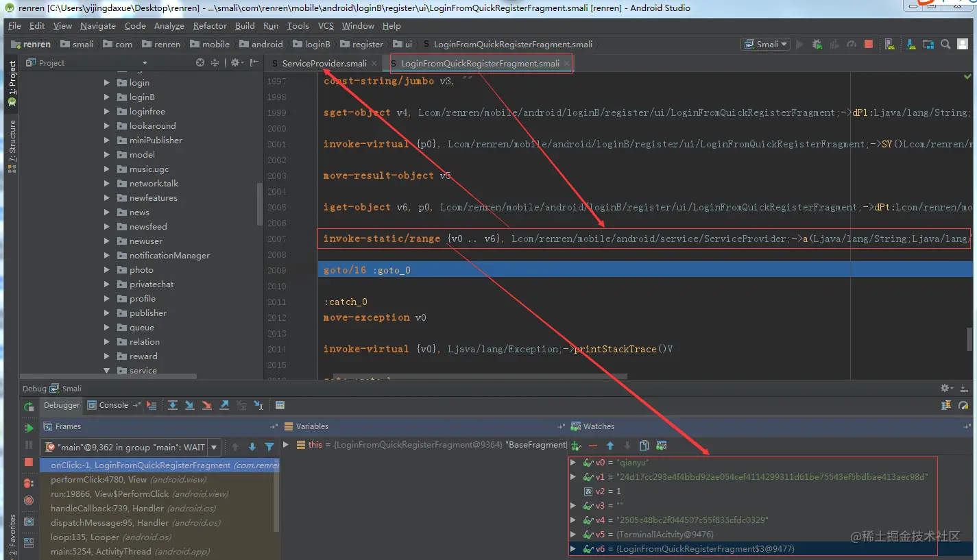Select the Debugger tab
The image size is (977, 560).
pyautogui.click(x=62, y=405)
